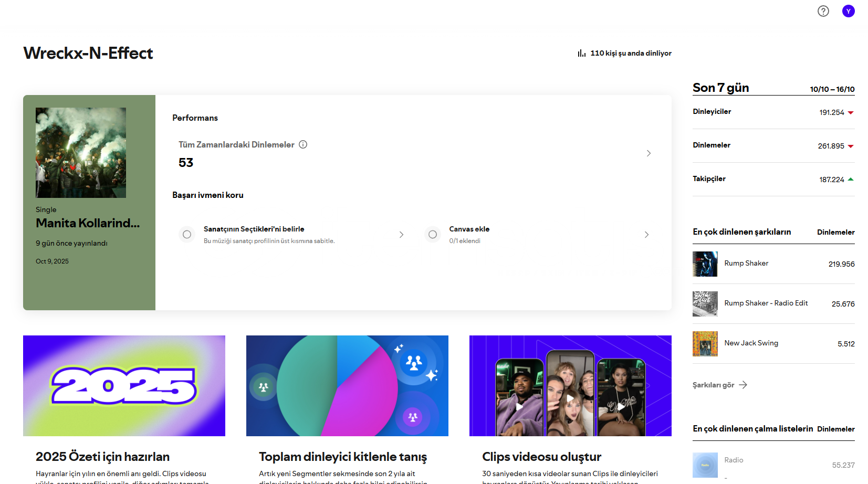Screen dimensions: 868x484
Task: Open the Sanatçının Seçtikleri'ni belirle chevron
Action: point(401,235)
